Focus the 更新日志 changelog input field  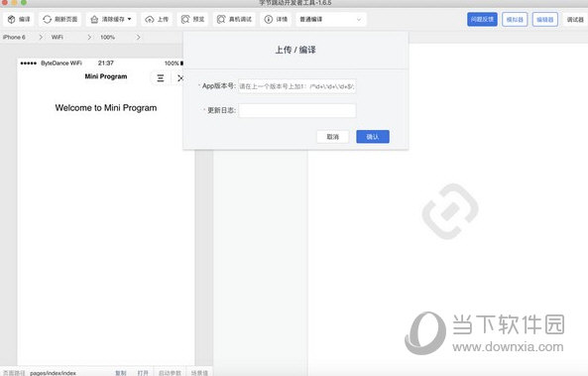297,110
